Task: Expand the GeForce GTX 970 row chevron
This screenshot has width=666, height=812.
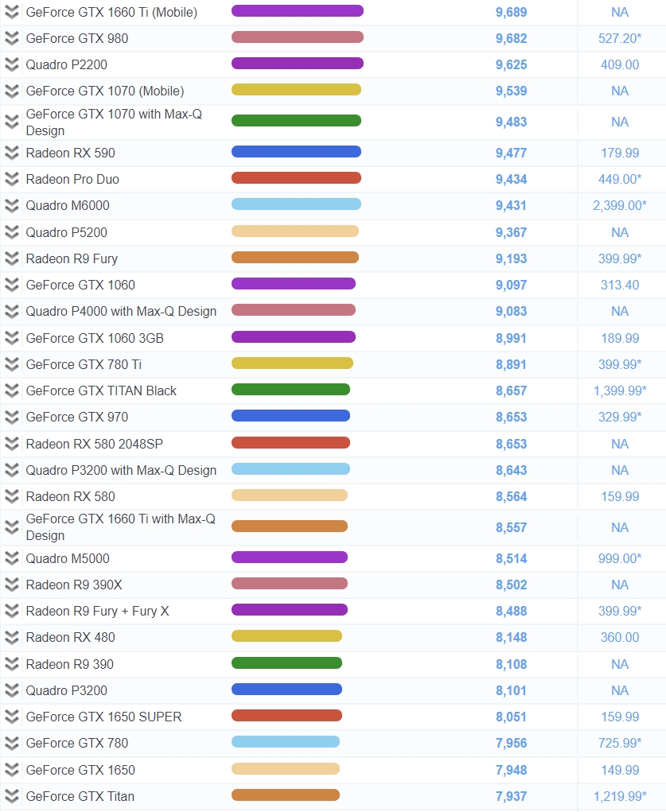Action: click(x=11, y=418)
